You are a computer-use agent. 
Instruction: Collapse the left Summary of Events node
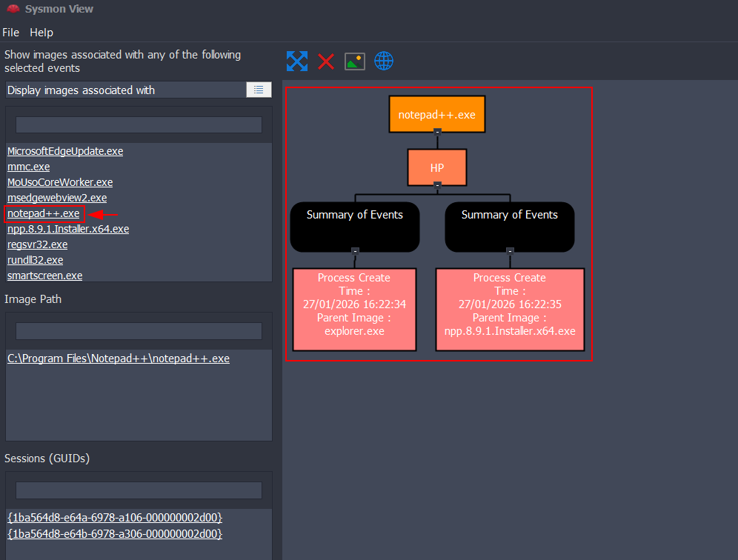(x=355, y=251)
